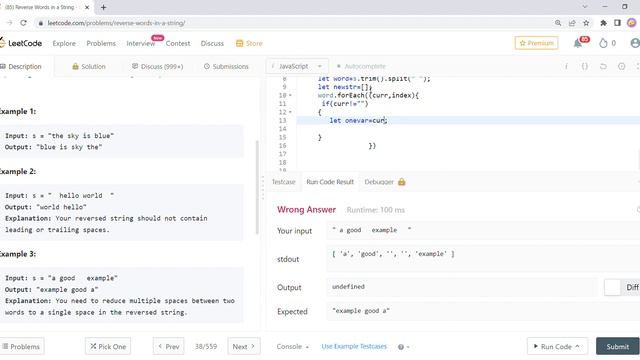Switch to the Testcase tab

[x=284, y=182]
